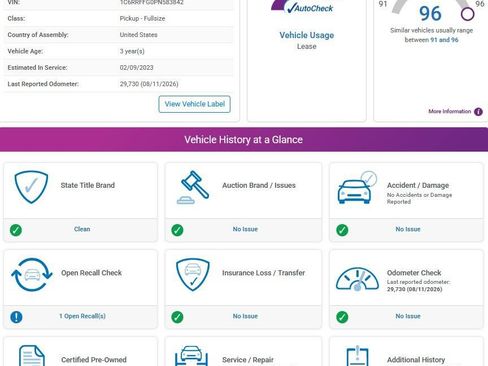Click the 3 year(s) vehicle age value
The height and width of the screenshot is (366, 488).
132,51
